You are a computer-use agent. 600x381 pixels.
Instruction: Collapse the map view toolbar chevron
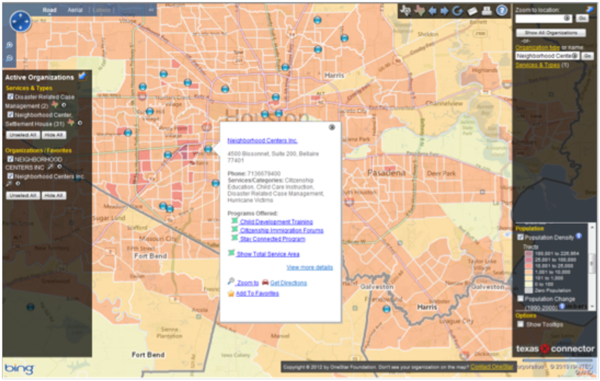151,10
